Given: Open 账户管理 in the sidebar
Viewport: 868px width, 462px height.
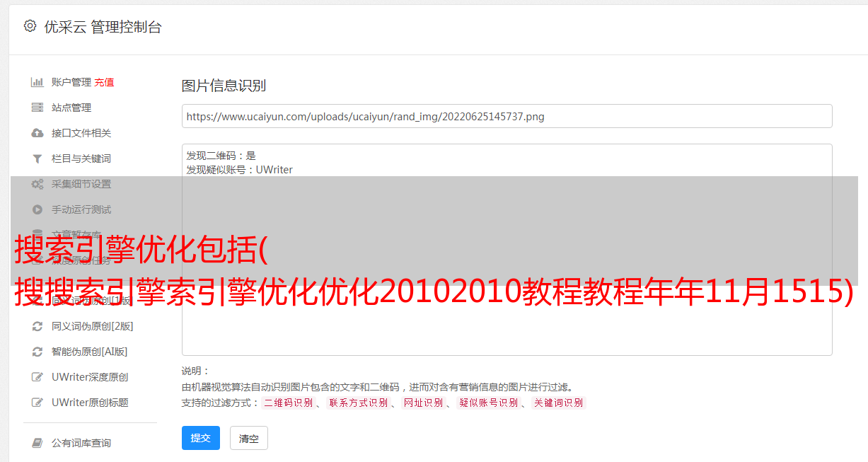Looking at the screenshot, I should (71, 82).
